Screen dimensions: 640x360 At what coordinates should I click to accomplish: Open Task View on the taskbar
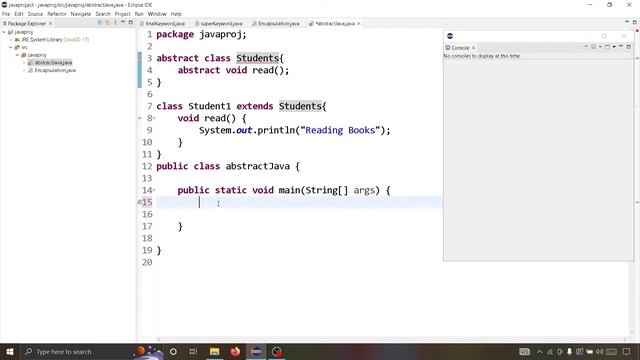click(x=193, y=351)
